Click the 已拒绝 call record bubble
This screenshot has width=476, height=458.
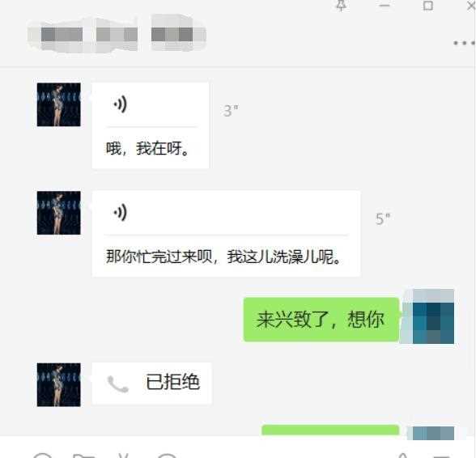point(152,383)
